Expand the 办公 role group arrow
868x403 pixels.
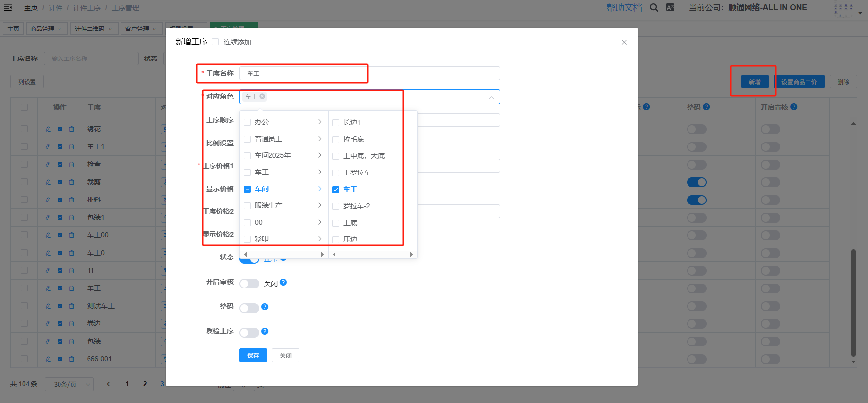pyautogui.click(x=320, y=122)
